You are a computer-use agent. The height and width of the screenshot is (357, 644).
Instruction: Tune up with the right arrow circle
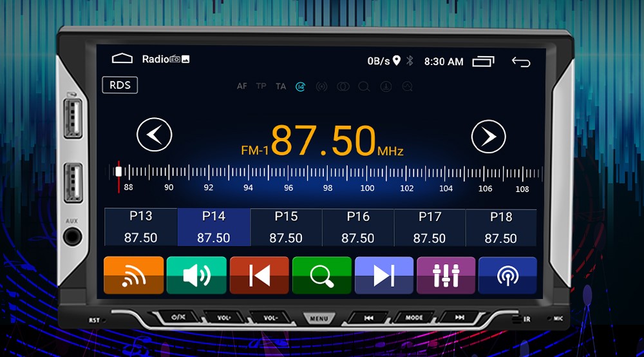coord(488,137)
